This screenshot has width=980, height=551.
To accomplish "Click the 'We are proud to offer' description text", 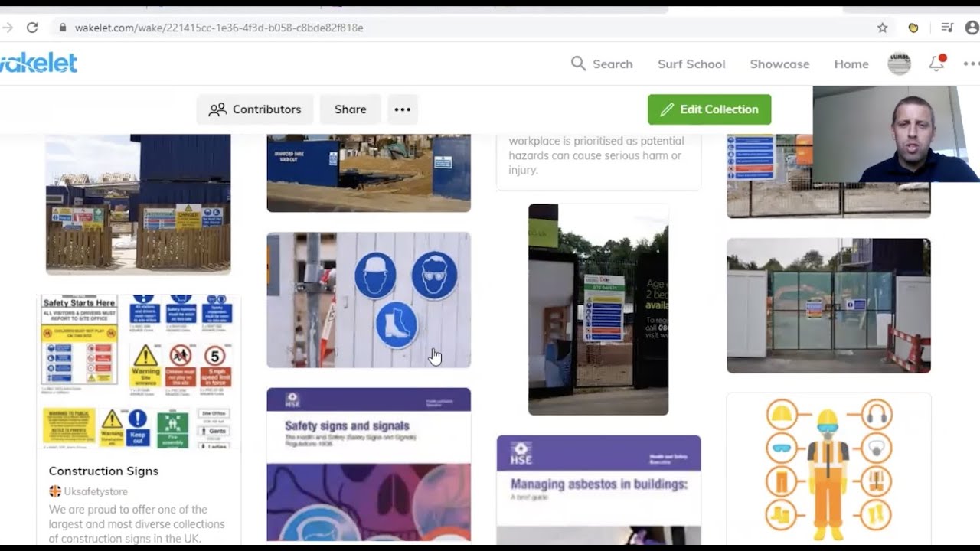I will point(136,524).
